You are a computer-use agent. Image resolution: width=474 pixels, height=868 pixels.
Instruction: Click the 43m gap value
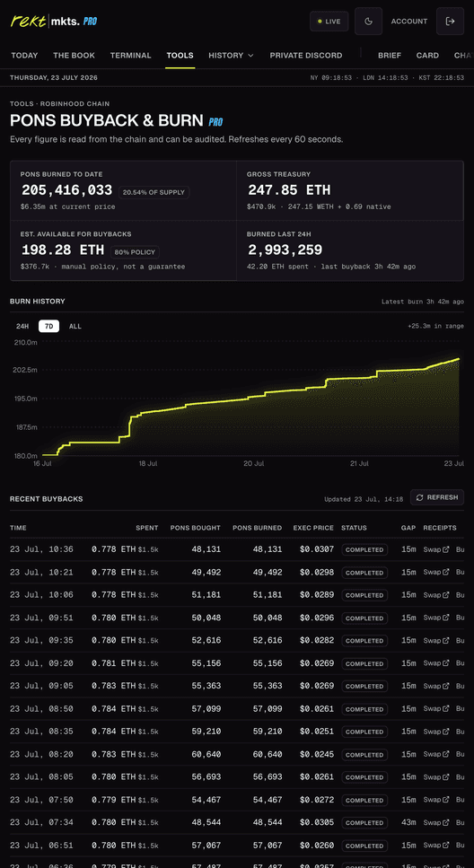point(408,822)
